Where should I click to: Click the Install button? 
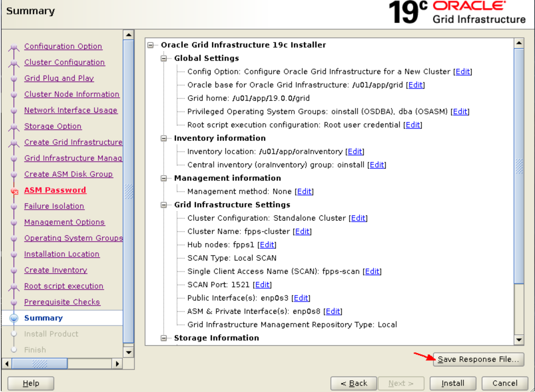452,383
